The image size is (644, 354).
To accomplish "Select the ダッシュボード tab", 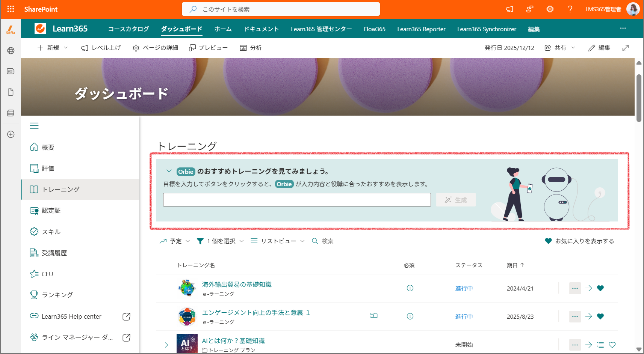I will pyautogui.click(x=182, y=29).
